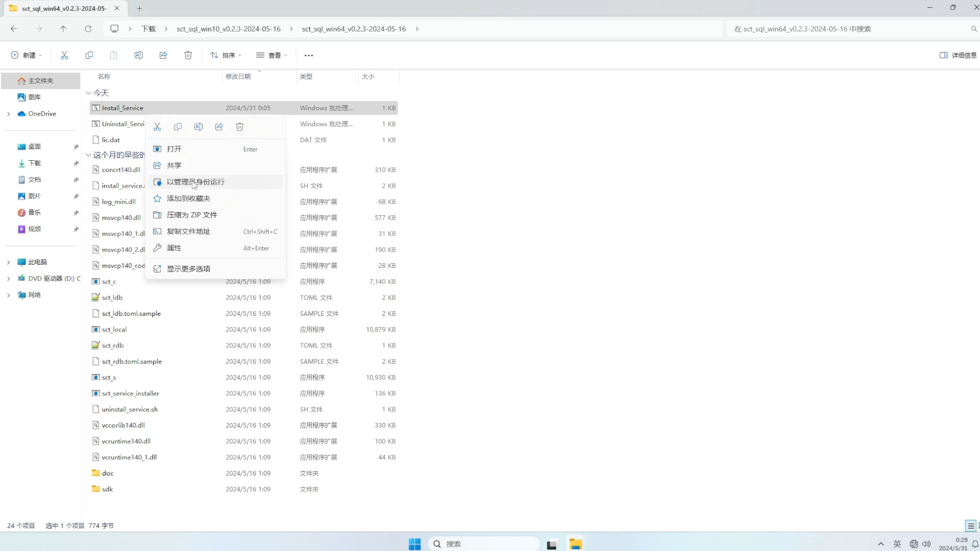The width and height of the screenshot is (980, 551).
Task: Click the search box for this folder
Action: (x=847, y=29)
